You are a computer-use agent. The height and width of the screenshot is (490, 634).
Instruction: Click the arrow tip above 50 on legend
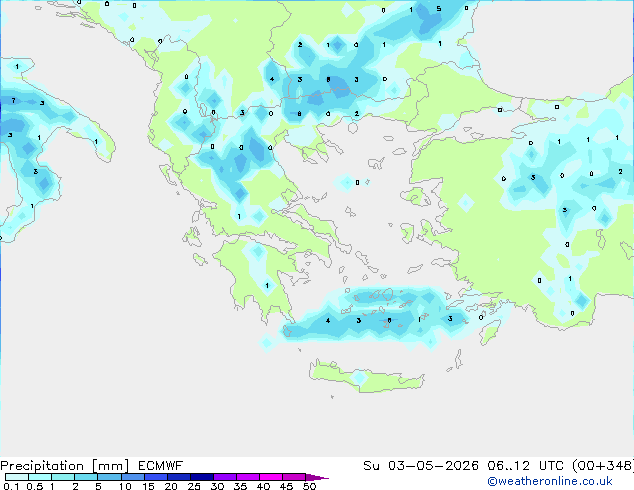point(317,477)
